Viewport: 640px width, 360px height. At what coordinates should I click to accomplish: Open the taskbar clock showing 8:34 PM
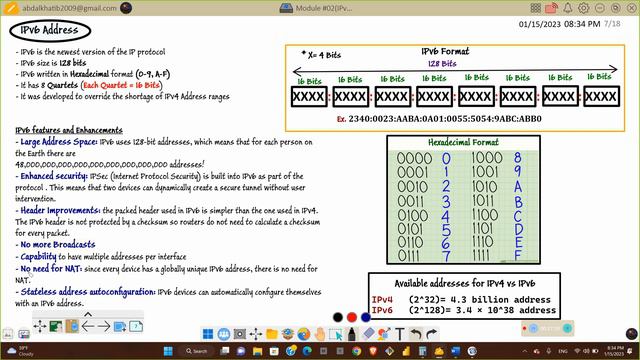click(614, 351)
